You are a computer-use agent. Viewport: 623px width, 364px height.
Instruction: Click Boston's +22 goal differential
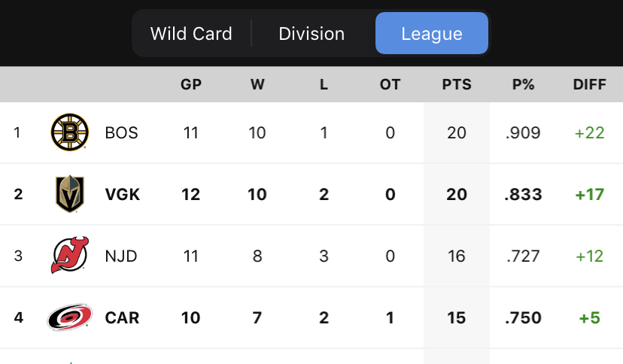(x=589, y=133)
